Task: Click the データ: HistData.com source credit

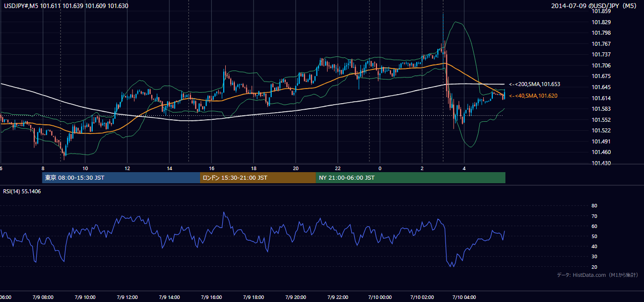Action: [598, 275]
